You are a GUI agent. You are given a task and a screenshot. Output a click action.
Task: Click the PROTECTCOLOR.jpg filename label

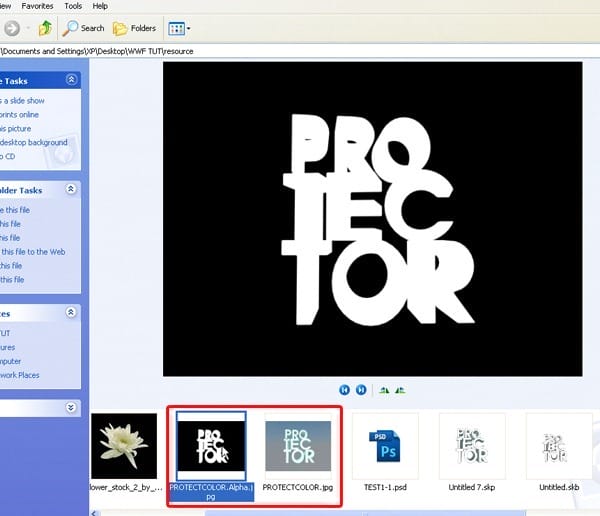(298, 487)
